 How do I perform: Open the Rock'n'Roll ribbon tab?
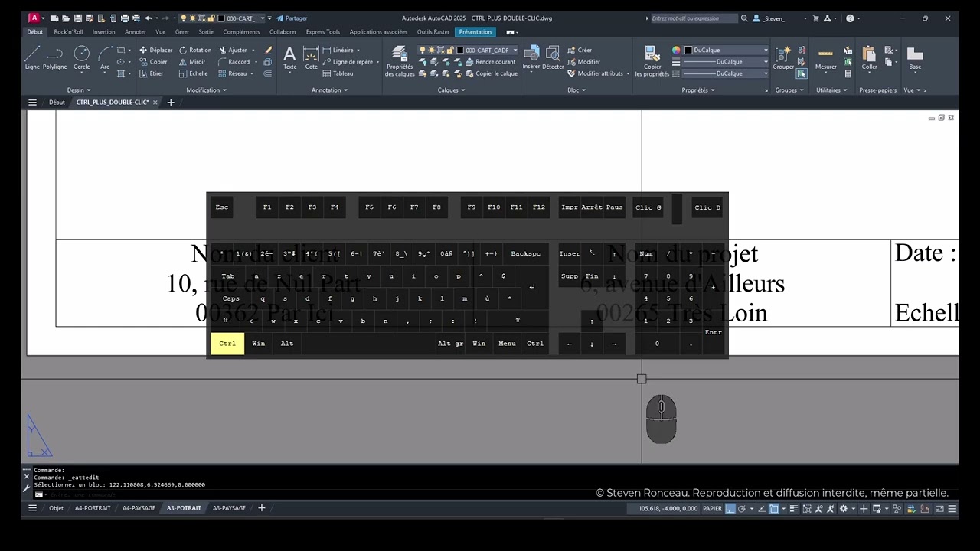coord(68,32)
